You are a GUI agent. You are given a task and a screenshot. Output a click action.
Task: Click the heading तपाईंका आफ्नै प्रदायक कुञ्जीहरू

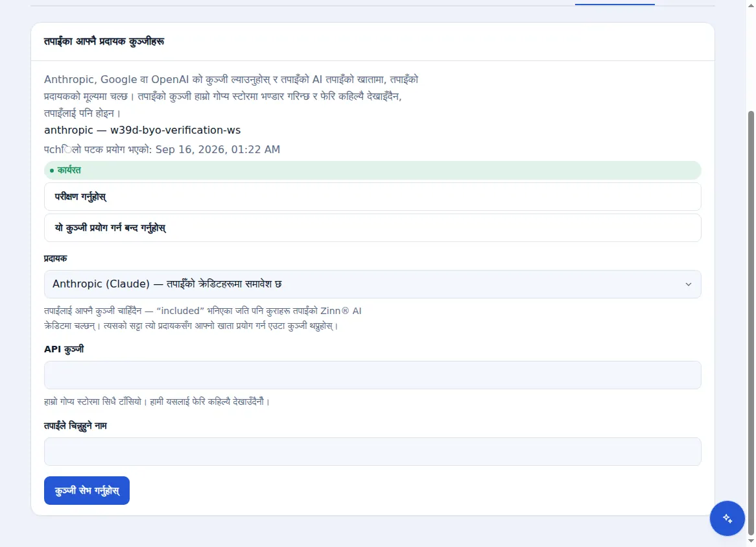click(104, 42)
